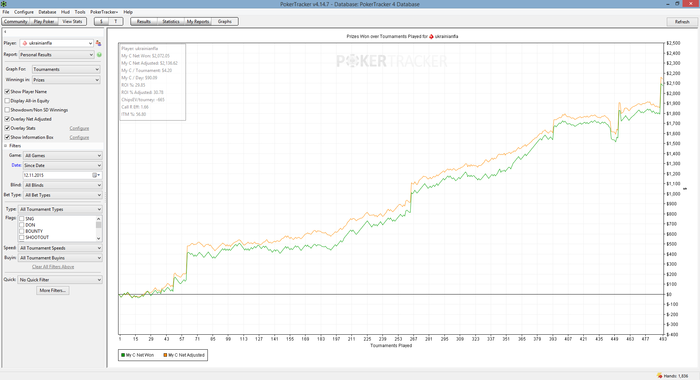Click the player selection icon beside Player dropdown

(98, 43)
